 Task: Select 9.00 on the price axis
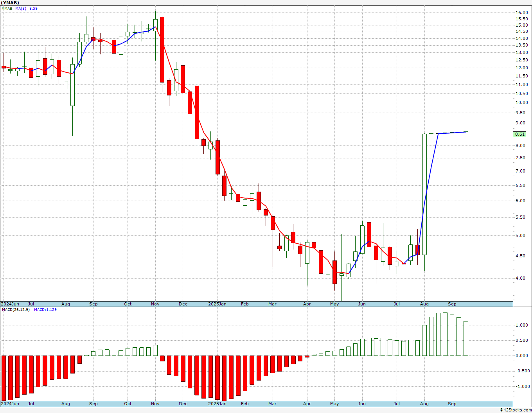[x=520, y=123]
